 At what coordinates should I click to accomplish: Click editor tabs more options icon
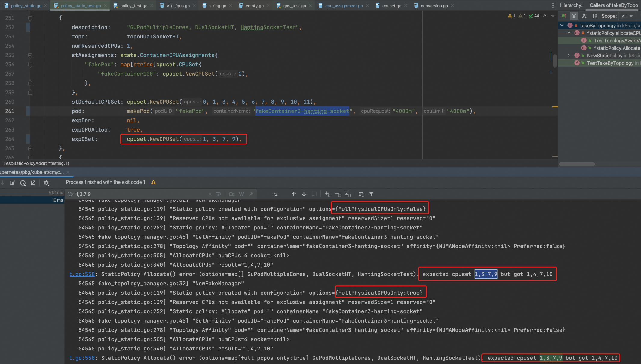[553, 5]
